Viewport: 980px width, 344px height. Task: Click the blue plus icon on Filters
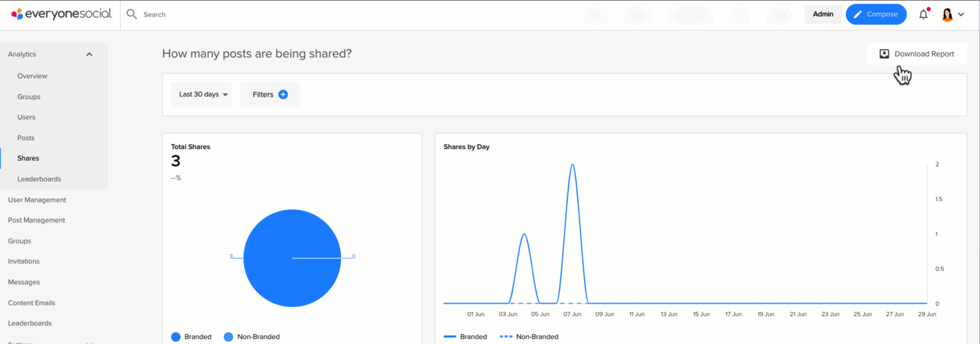pyautogui.click(x=283, y=94)
